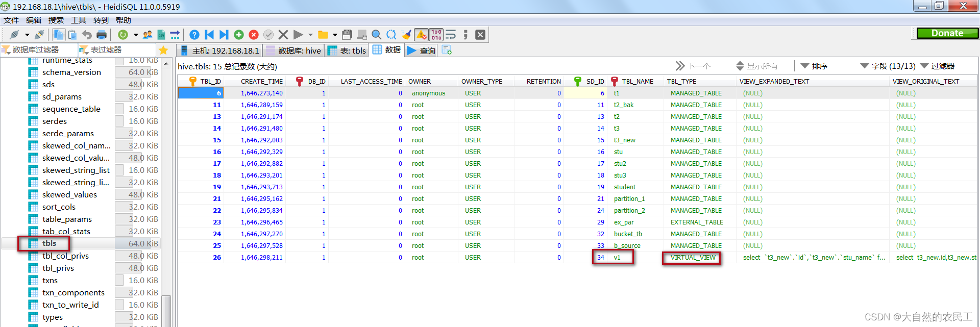980x327 pixels.
Task: Toggle binary 100/010 display button
Action: click(436, 35)
